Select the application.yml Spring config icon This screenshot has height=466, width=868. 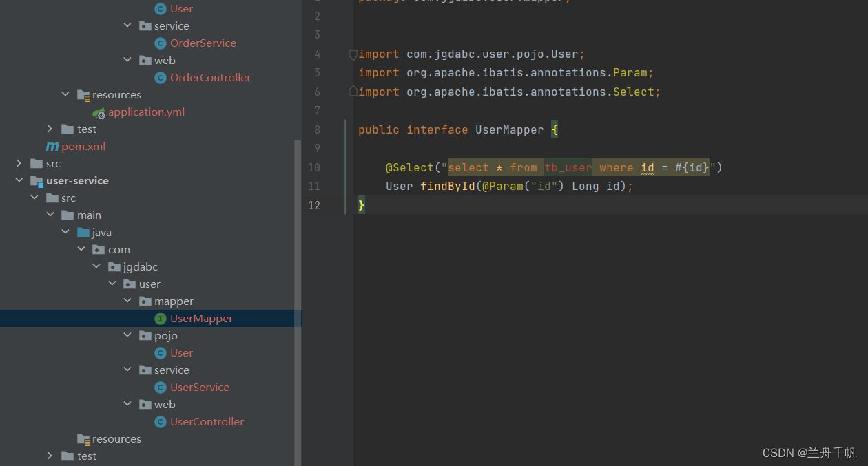[99, 112]
